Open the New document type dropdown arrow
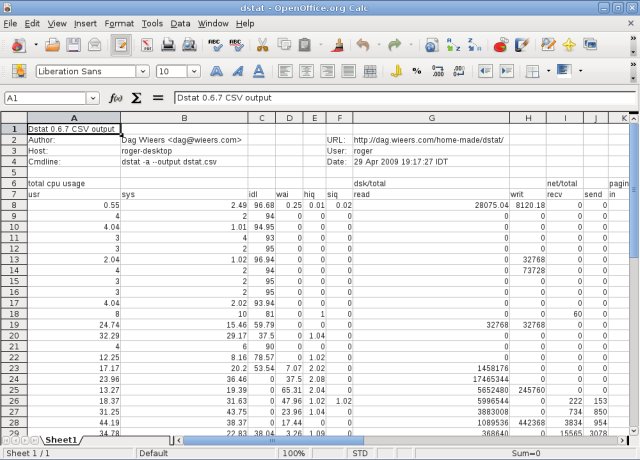 pyautogui.click(x=36, y=44)
